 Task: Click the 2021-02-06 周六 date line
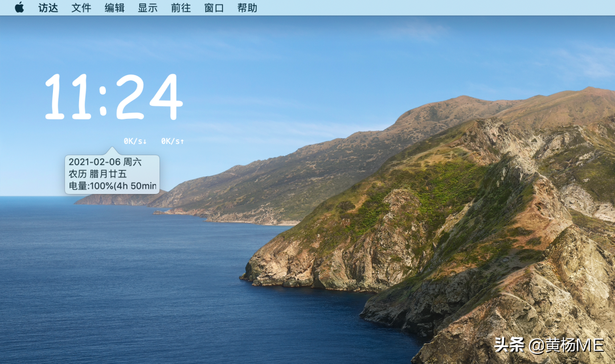105,162
